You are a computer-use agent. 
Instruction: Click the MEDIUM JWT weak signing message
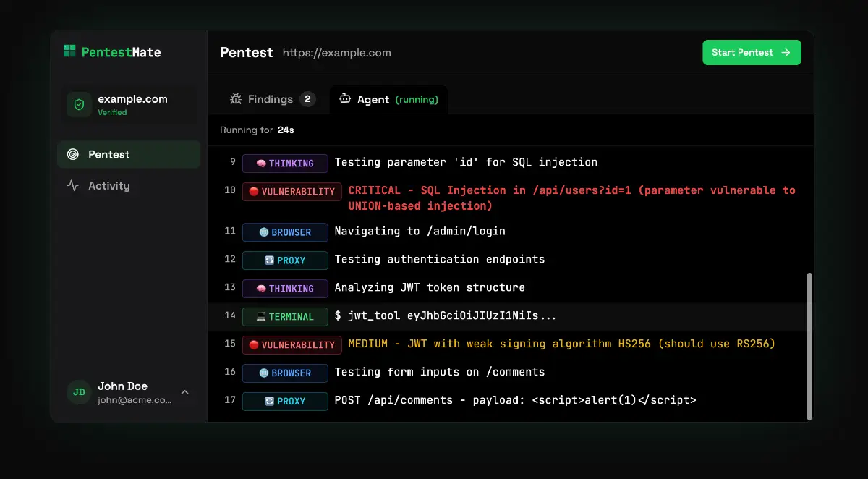click(x=561, y=344)
